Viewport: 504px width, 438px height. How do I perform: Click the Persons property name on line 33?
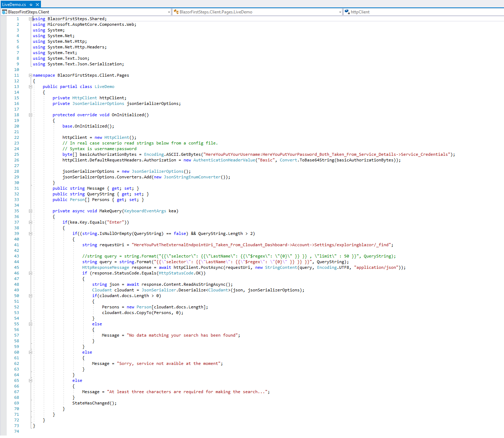pos(101,200)
